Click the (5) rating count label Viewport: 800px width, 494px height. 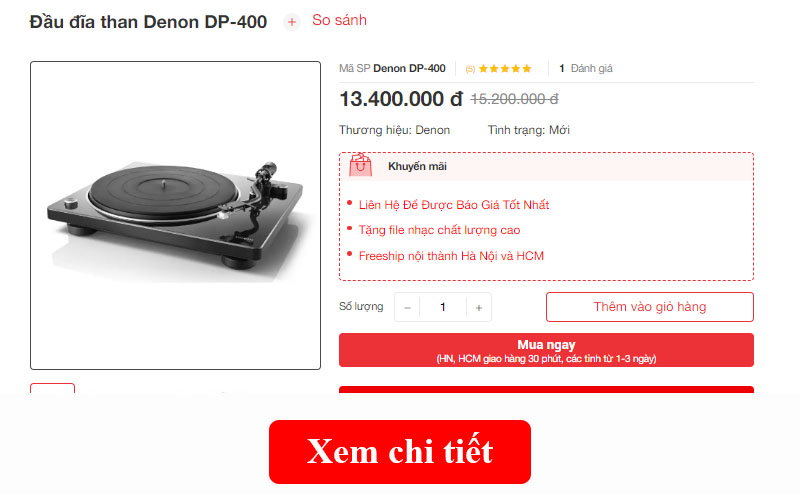pos(470,69)
